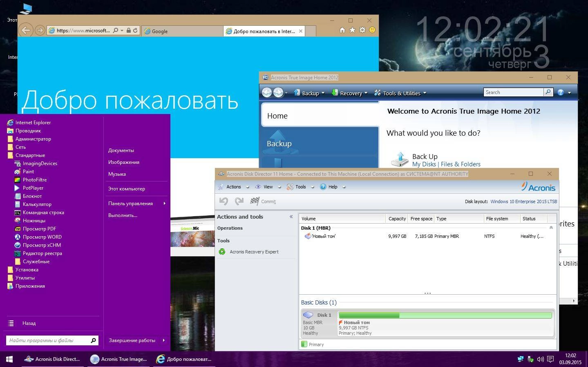
Task: Click volume icon in system tray
Action: click(x=540, y=359)
